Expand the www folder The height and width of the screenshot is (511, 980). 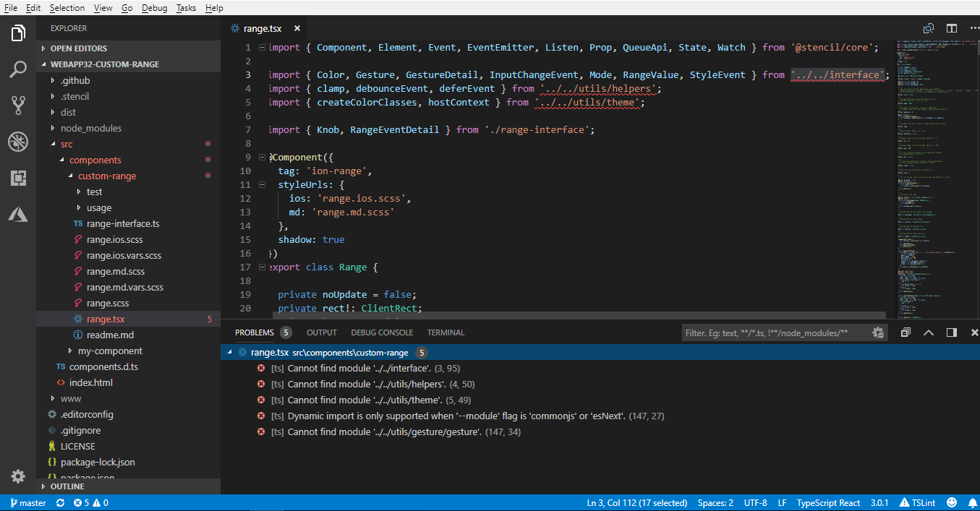[x=53, y=398]
